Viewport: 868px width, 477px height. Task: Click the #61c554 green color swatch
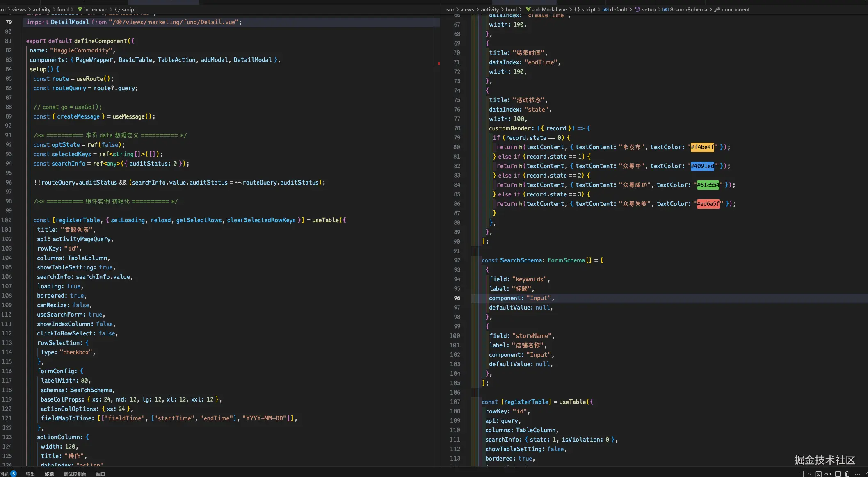click(x=708, y=185)
